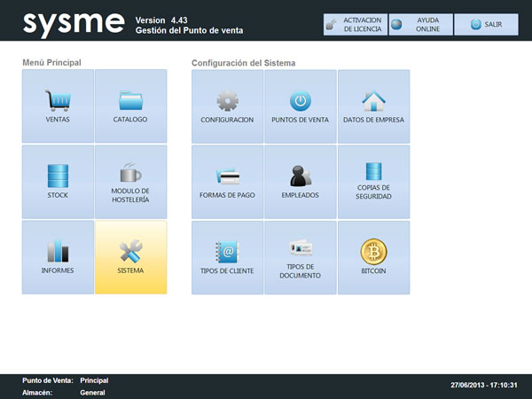Click the EMPLEADOS label text
The height and width of the screenshot is (399, 532).
(301, 195)
